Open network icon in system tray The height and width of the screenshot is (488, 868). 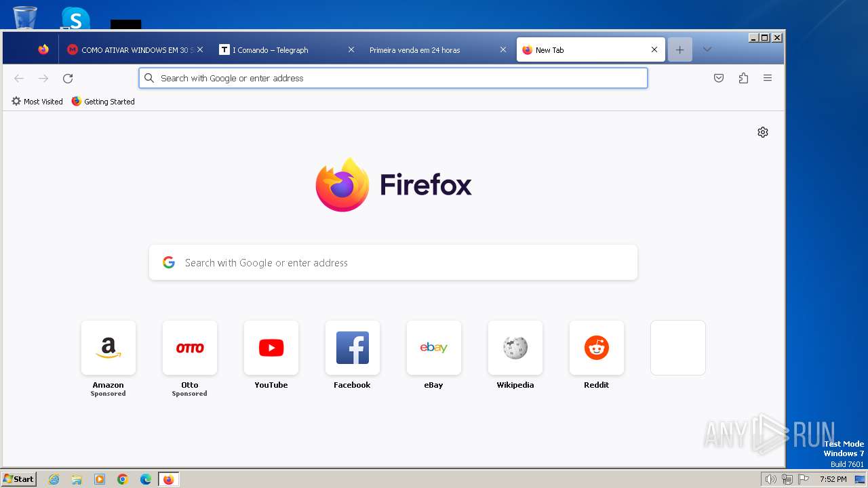787,479
